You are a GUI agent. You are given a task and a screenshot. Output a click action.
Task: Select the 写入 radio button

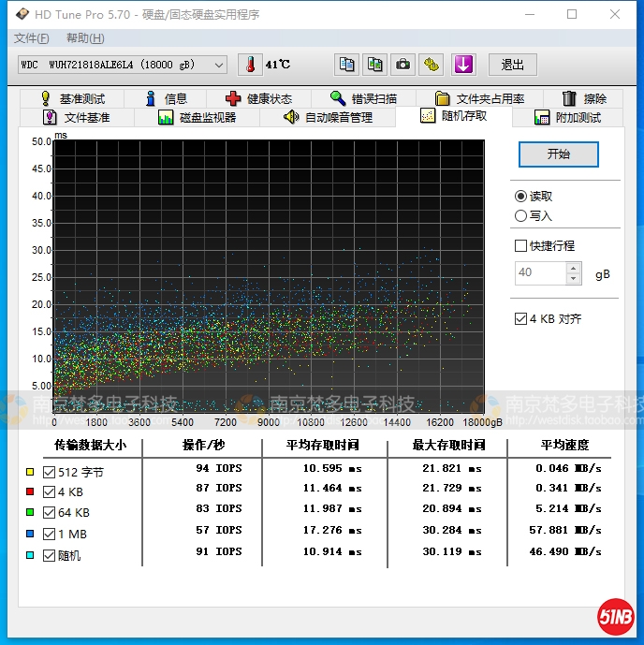(x=521, y=215)
